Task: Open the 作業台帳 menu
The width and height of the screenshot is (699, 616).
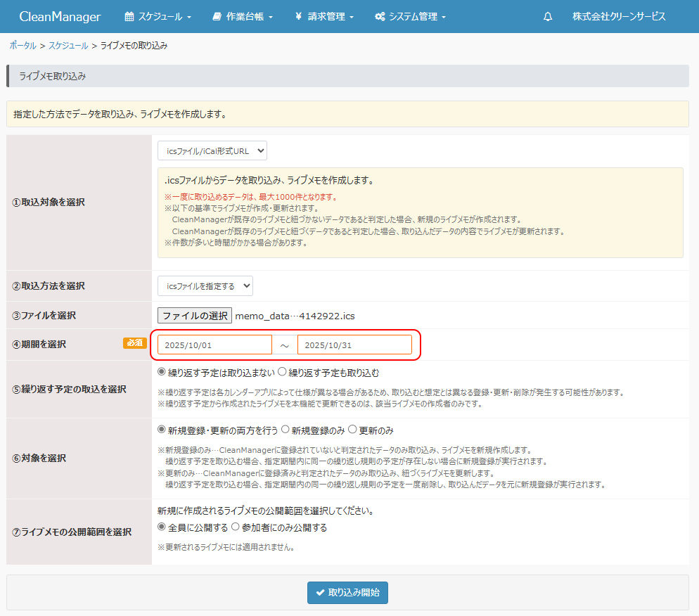Action: pos(242,16)
